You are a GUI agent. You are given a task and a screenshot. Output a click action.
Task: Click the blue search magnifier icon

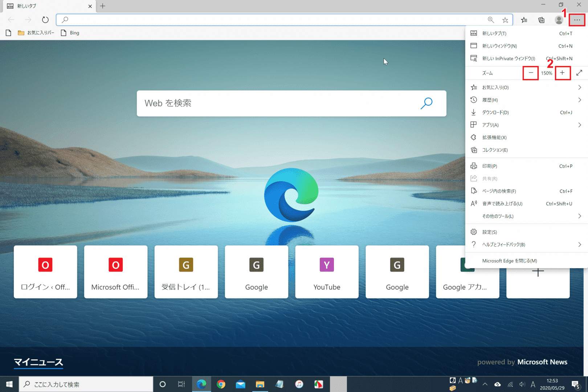click(426, 103)
